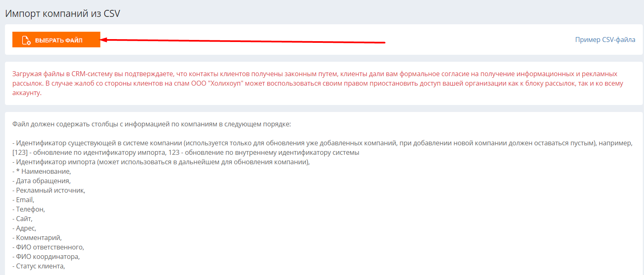Click the ВЫБРАТЬ ФАЙЛ button
Screen dimensions: 644x275
(x=56, y=40)
